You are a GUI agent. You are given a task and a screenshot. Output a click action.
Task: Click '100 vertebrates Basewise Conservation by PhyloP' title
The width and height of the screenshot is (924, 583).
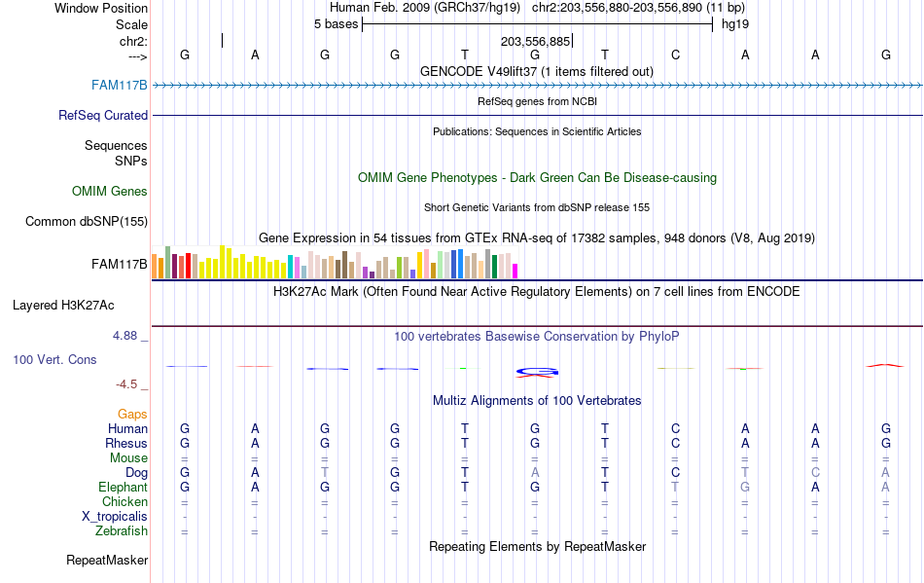click(537, 336)
